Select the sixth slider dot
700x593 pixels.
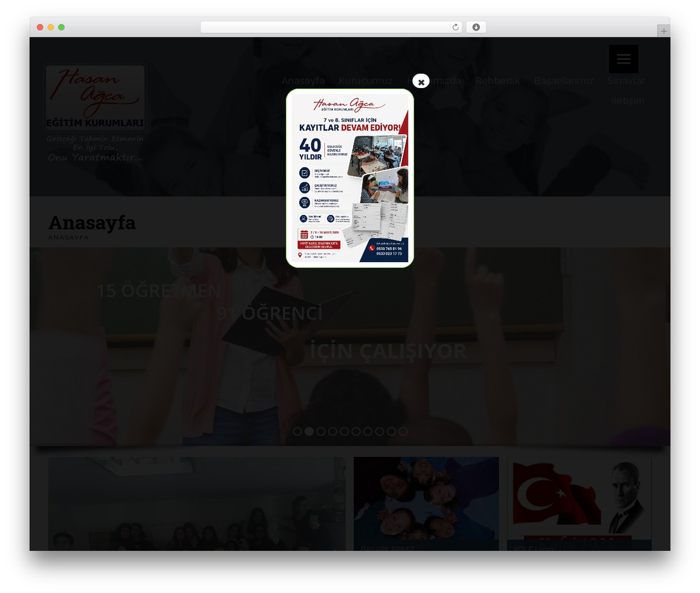356,432
